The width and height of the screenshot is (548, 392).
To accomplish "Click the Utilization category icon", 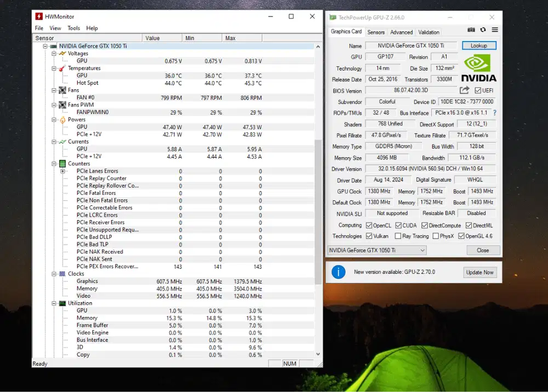I will pos(62,303).
